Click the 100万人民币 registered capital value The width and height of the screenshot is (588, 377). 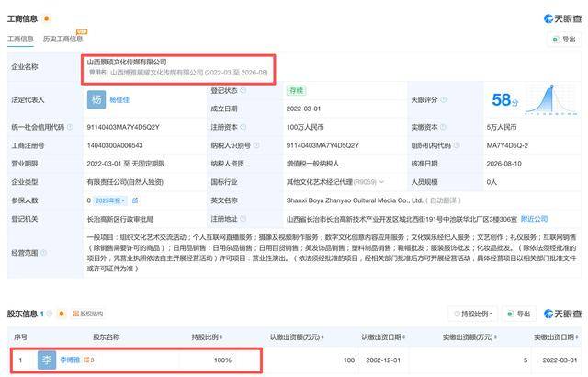[x=305, y=127]
